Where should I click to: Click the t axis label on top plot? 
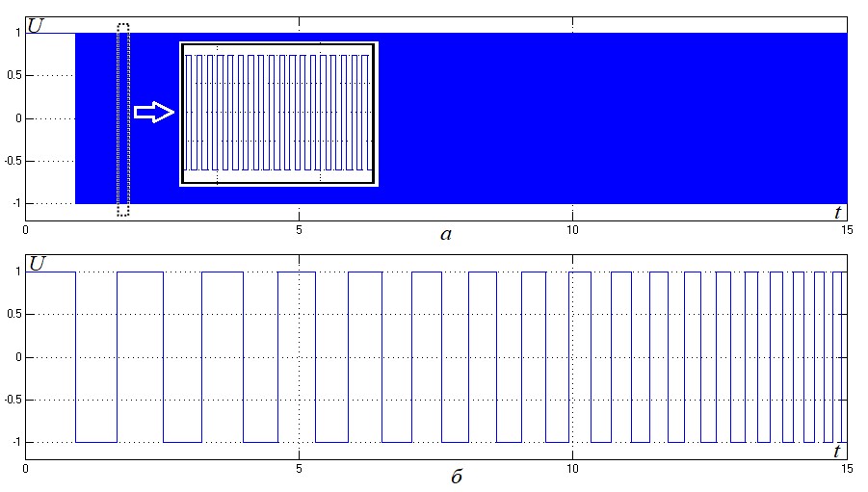pos(838,212)
